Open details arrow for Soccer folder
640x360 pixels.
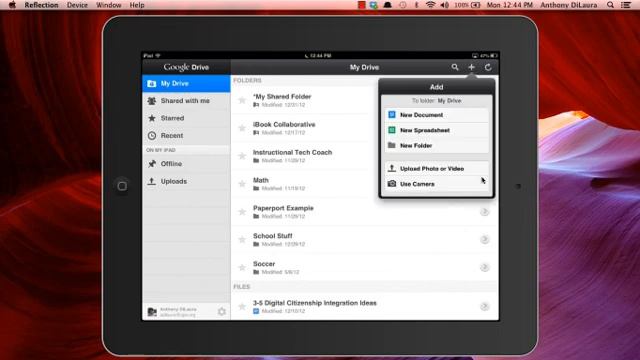pyautogui.click(x=484, y=267)
